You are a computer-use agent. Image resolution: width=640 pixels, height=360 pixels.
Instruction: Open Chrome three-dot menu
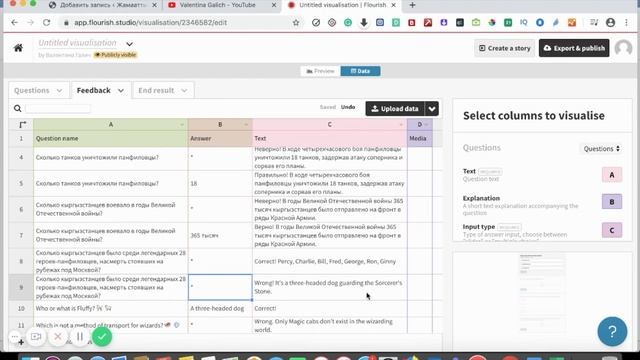coord(627,23)
